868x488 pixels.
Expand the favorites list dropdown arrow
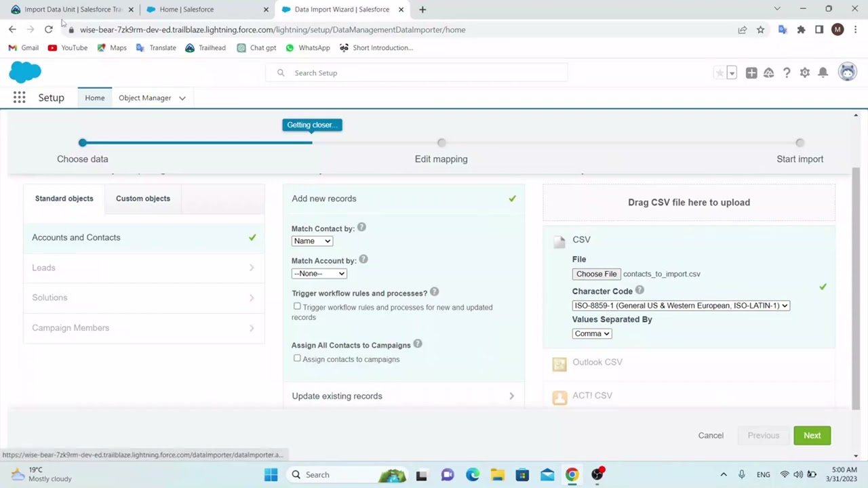tap(732, 73)
